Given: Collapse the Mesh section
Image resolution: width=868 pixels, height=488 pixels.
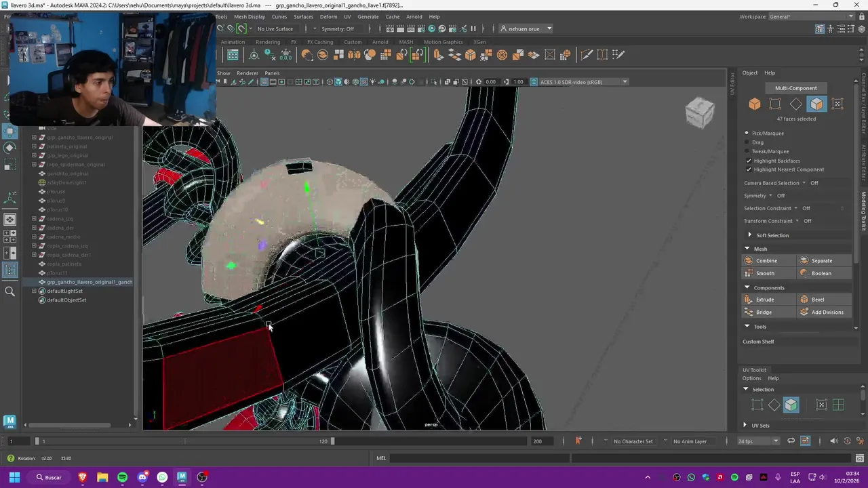Looking at the screenshot, I should point(747,249).
